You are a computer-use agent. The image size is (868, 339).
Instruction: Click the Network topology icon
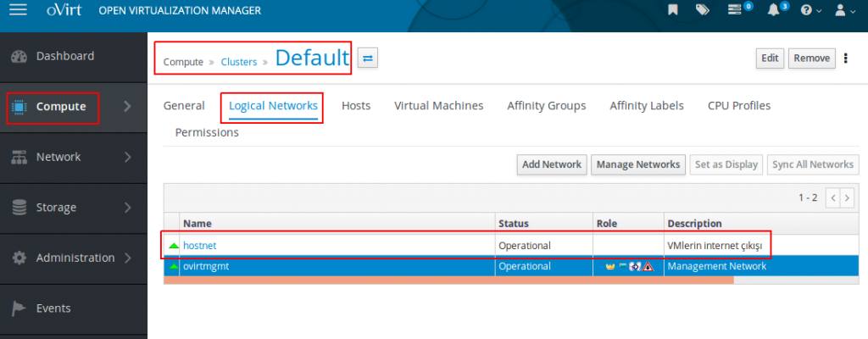pyautogui.click(x=19, y=158)
